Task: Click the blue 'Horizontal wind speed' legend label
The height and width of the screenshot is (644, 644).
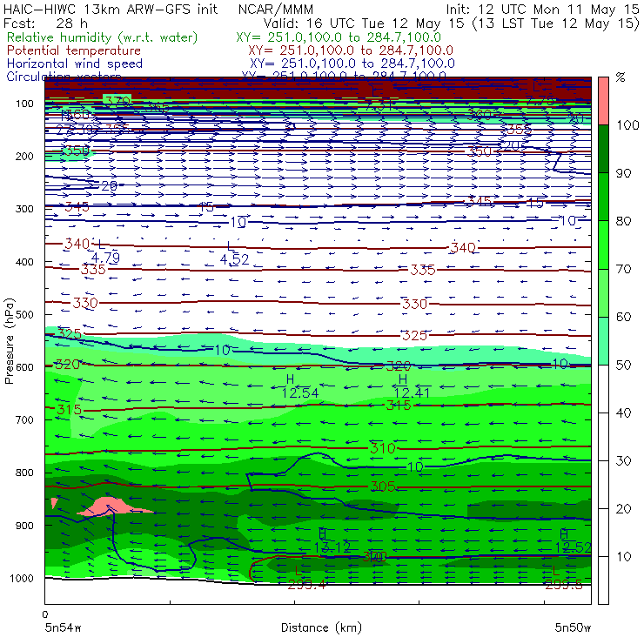Action: pyautogui.click(x=75, y=64)
